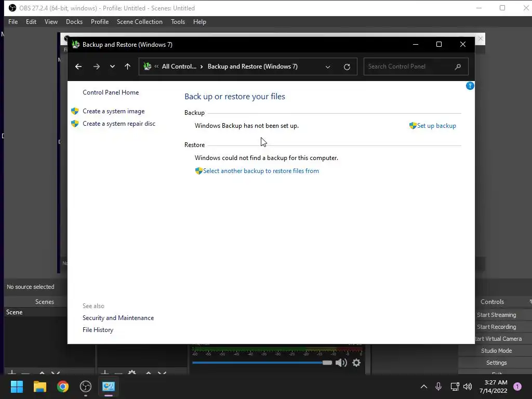The height and width of the screenshot is (399, 532).
Task: Enable Studio Mode in OBS
Action: point(496,351)
